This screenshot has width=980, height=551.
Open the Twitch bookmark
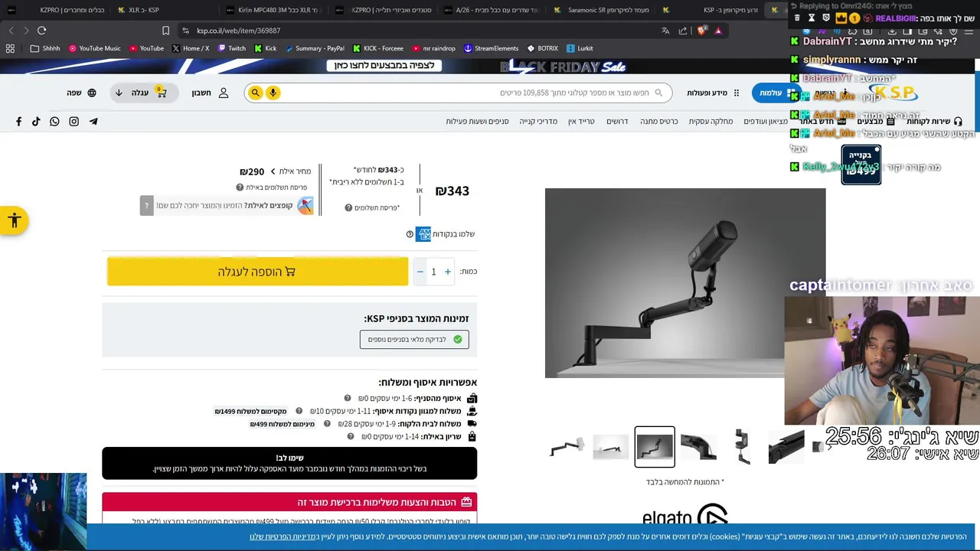(232, 48)
